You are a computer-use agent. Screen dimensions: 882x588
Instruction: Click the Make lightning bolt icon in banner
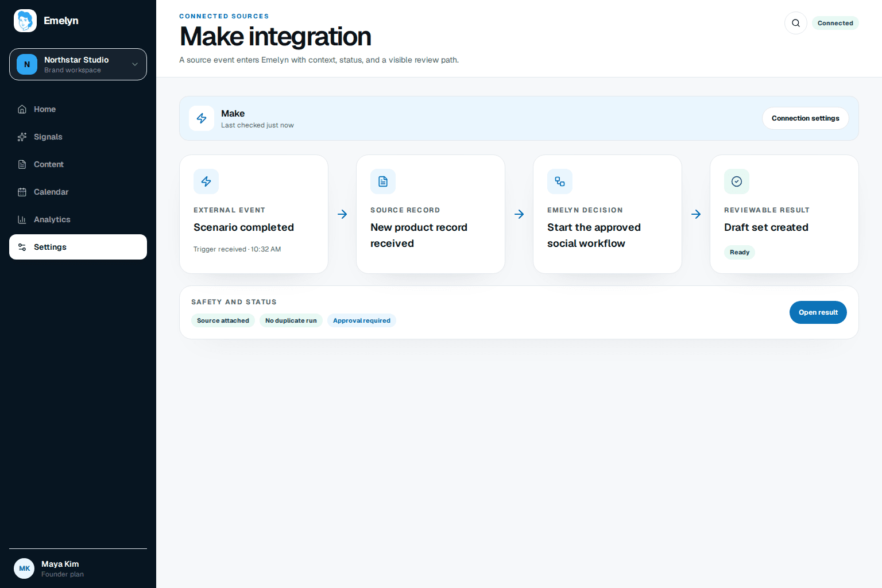pyautogui.click(x=202, y=118)
